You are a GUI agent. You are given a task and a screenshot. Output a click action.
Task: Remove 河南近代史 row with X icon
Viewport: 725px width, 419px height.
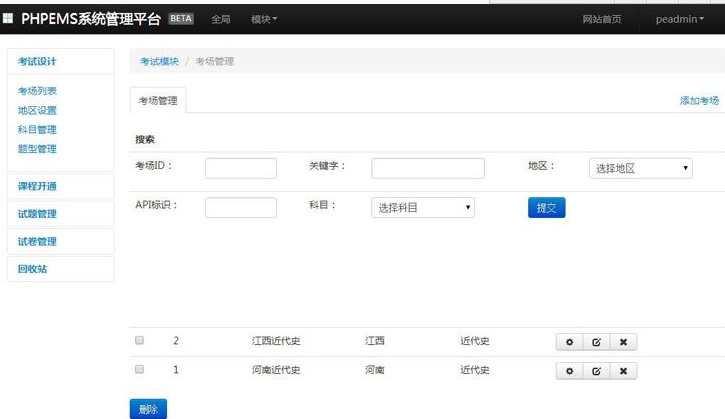coord(623,371)
